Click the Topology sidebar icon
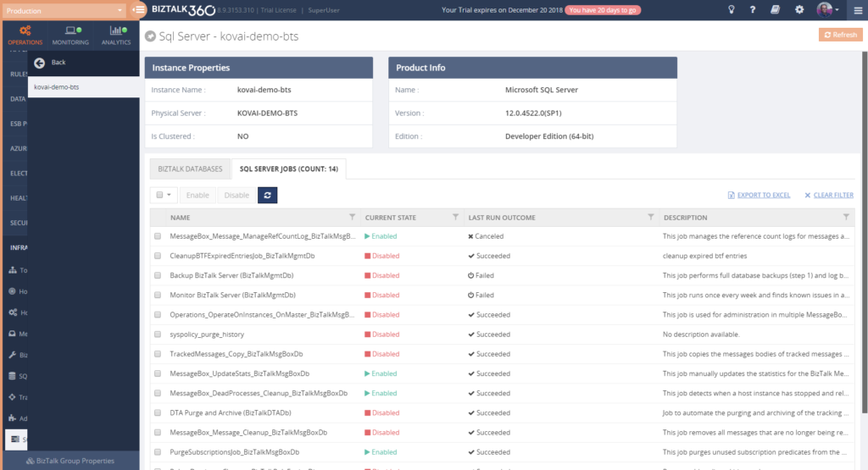Viewport: 868px width, 470px height. click(12, 270)
